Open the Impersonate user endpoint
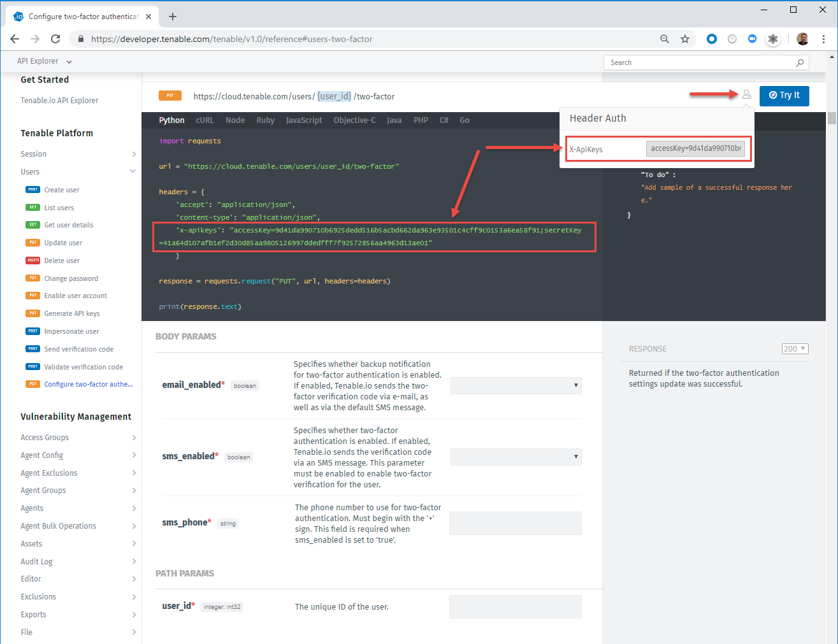 tap(71, 331)
